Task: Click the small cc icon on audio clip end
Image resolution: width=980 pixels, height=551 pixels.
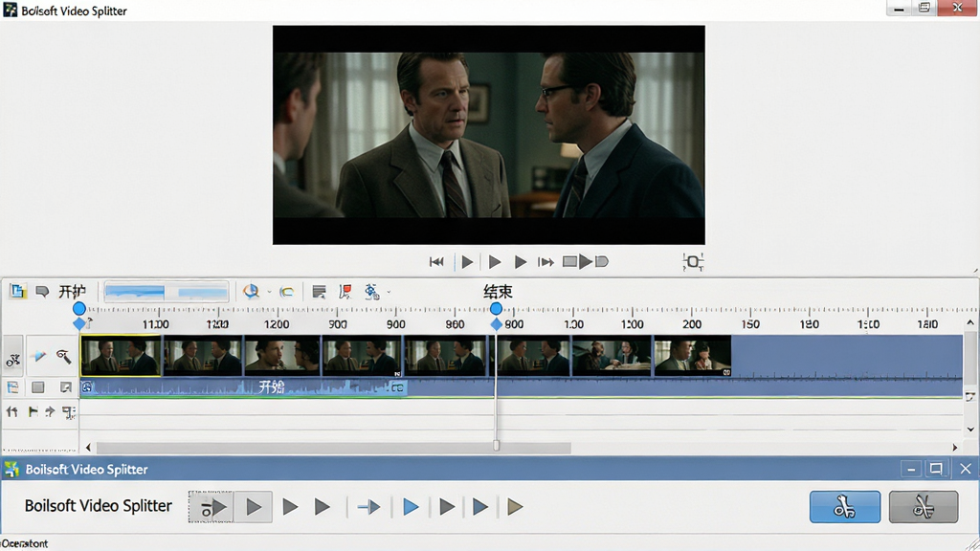Action: (x=397, y=388)
